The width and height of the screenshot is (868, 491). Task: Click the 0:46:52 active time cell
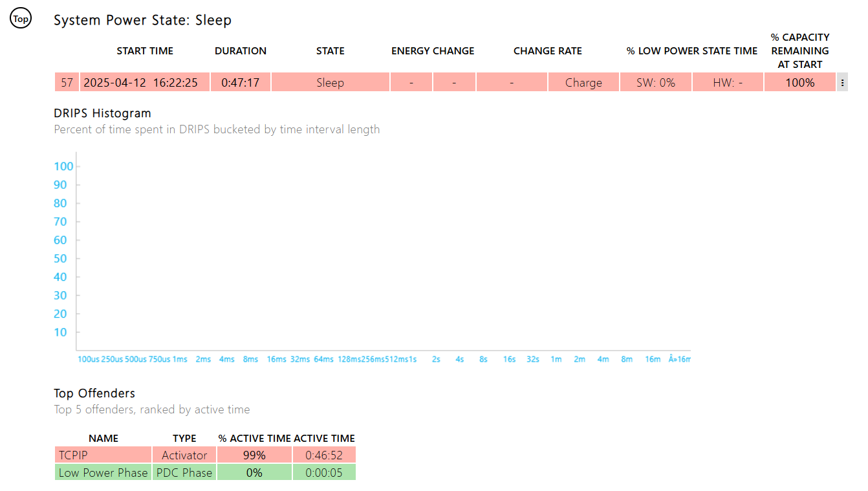(x=324, y=455)
